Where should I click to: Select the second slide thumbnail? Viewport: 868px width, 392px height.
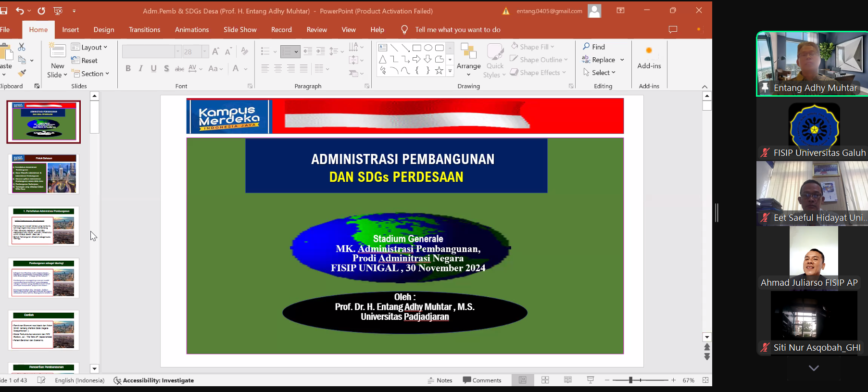44,174
